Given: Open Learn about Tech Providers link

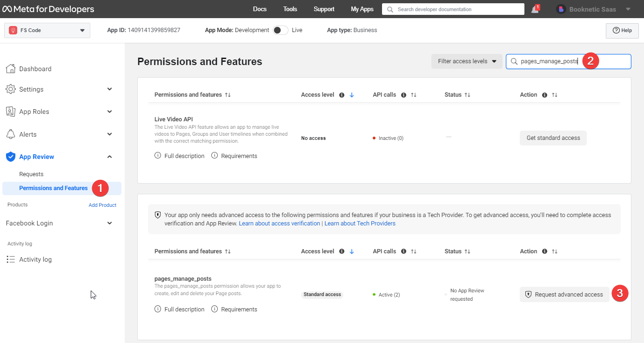Looking at the screenshot, I should [x=360, y=224].
